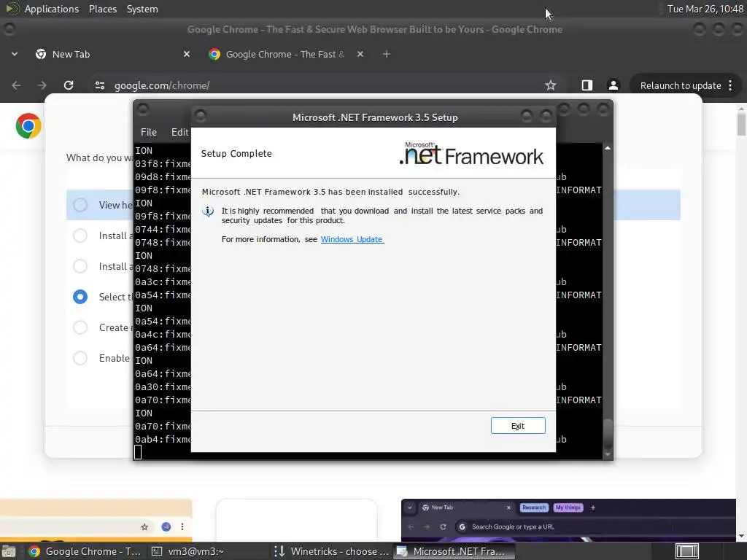Open the Places menu
The height and width of the screenshot is (560, 747).
102,9
